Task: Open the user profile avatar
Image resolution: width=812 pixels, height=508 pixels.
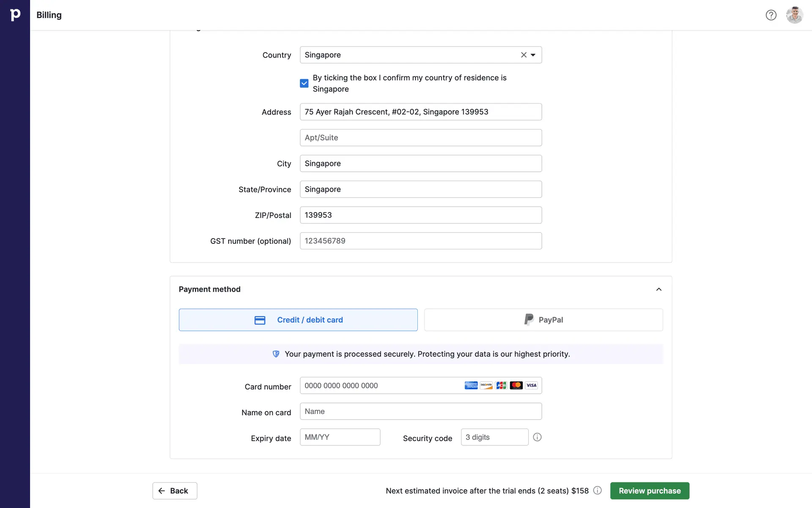Action: pyautogui.click(x=794, y=15)
